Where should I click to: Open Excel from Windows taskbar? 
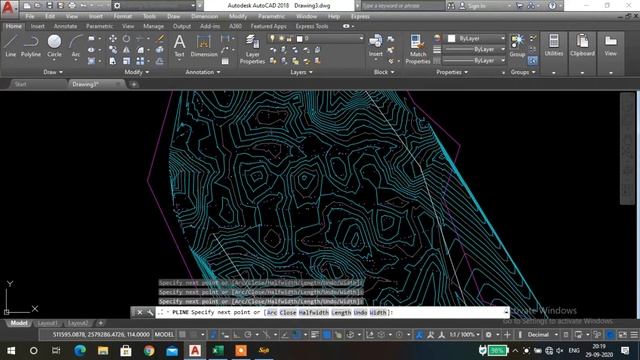click(x=218, y=350)
